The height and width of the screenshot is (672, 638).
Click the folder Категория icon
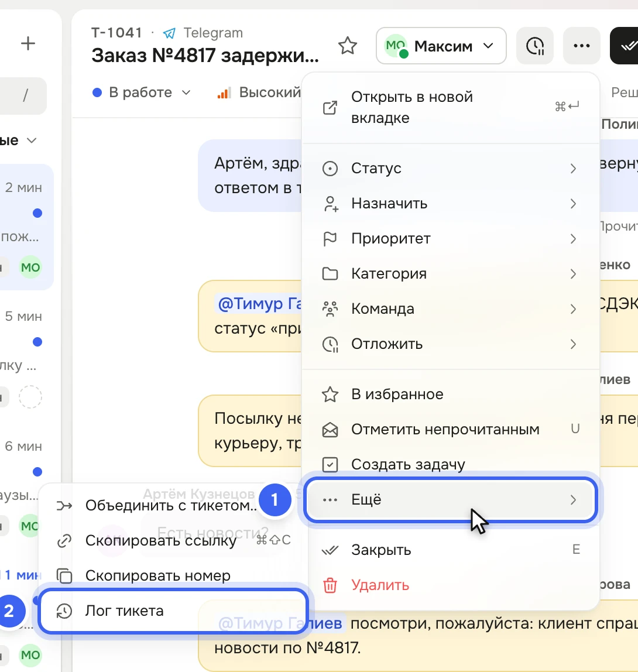click(330, 274)
